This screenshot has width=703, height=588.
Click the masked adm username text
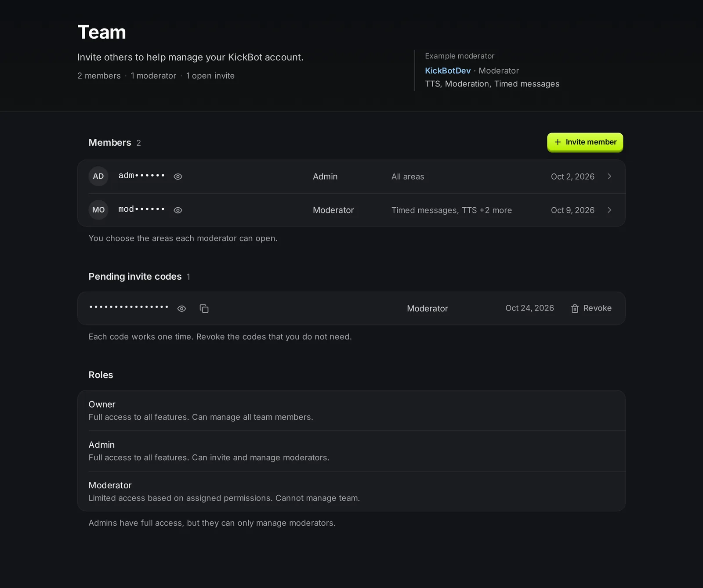click(141, 176)
